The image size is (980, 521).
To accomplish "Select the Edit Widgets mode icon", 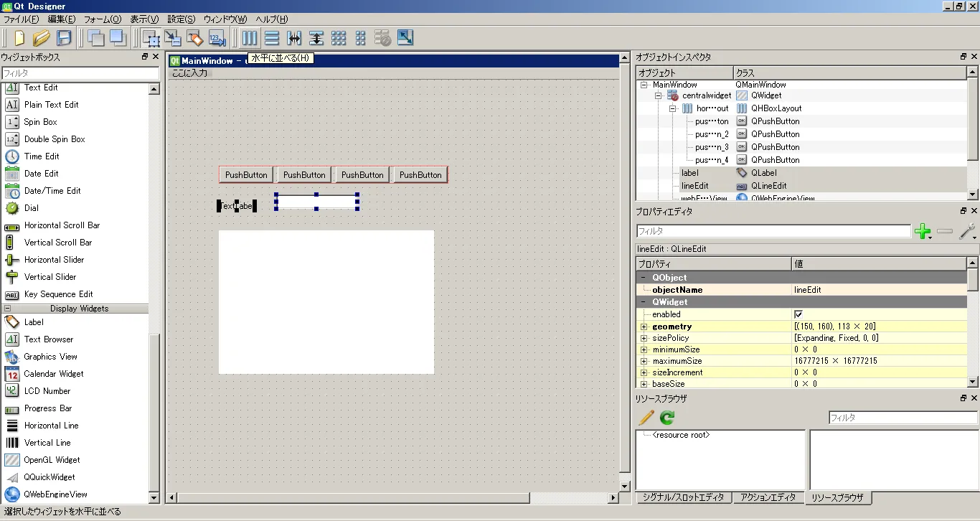I will point(151,38).
